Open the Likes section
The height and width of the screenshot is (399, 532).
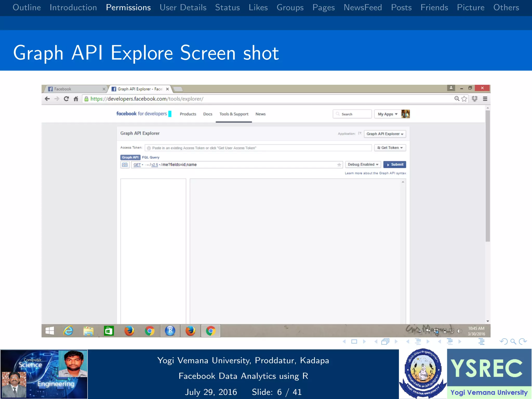[x=258, y=8]
